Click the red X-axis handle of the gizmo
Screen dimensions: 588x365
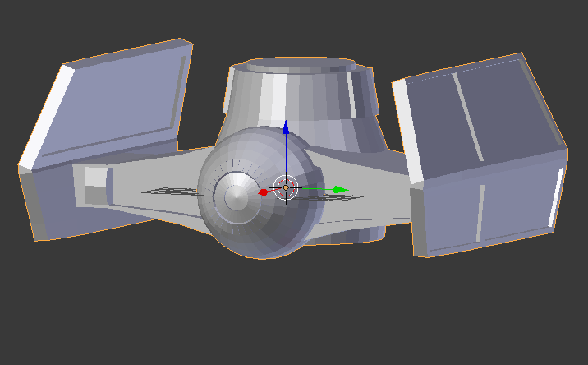pos(264,192)
